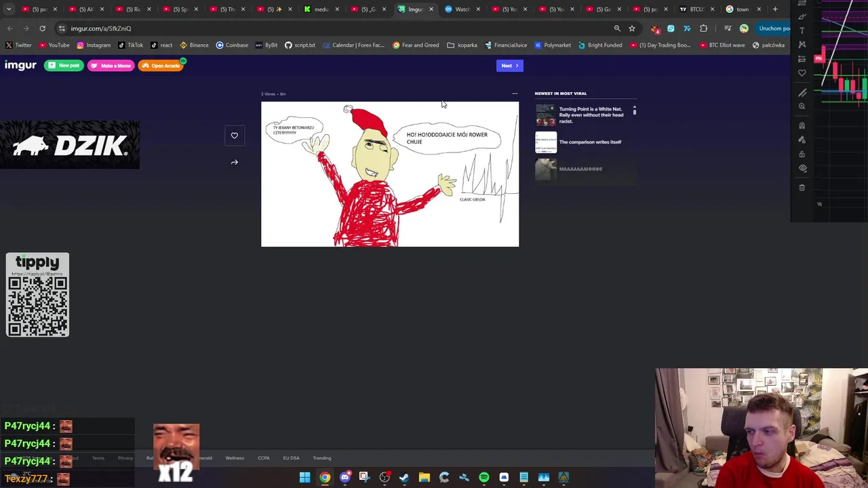
Task: Select the brush tool in chart toolbar
Action: pos(802,16)
